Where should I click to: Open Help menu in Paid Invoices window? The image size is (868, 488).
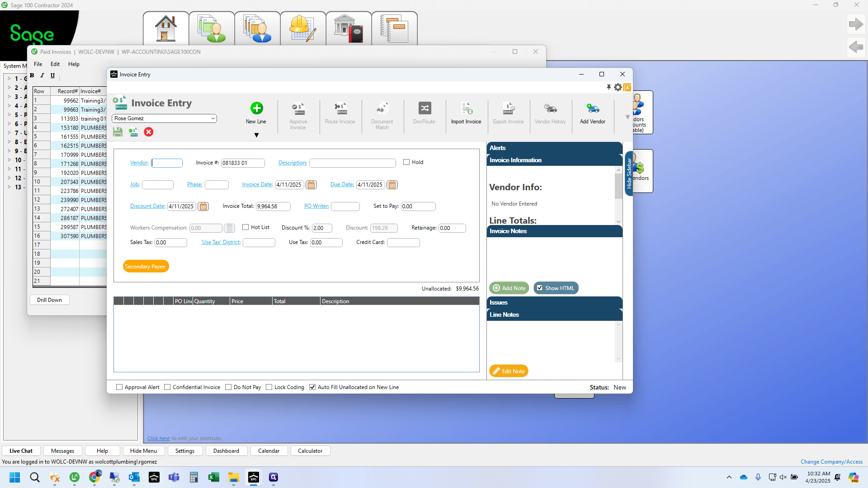pos(74,64)
